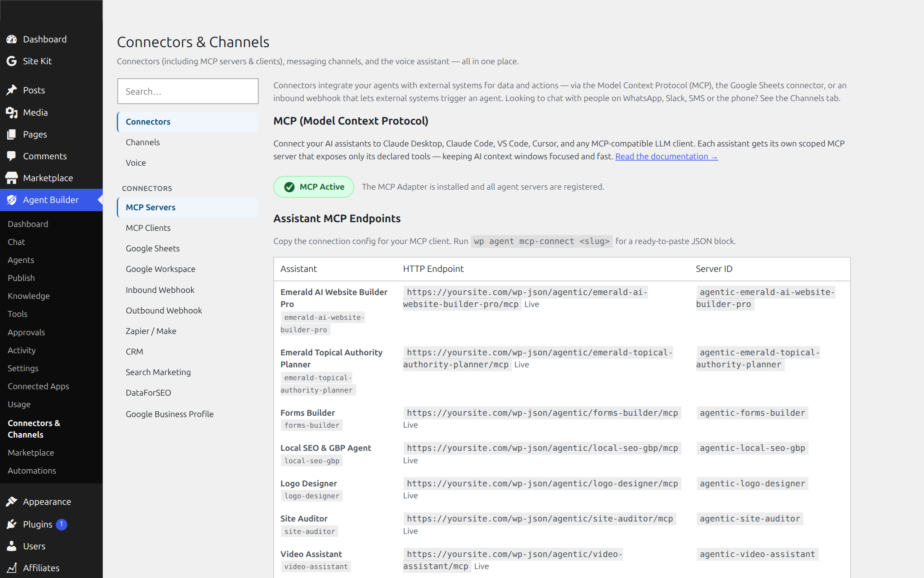The width and height of the screenshot is (924, 578).
Task: Open the Agents submenu item
Action: tap(21, 260)
